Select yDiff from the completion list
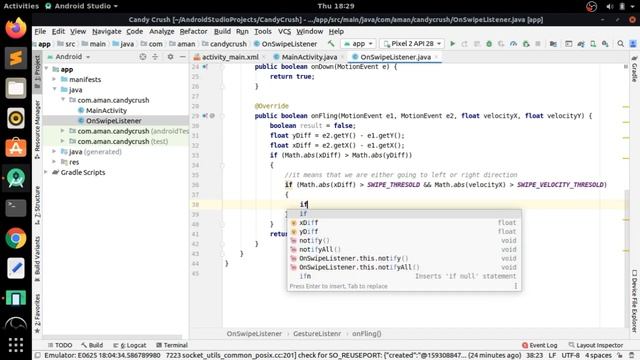640x360 pixels. point(404,231)
